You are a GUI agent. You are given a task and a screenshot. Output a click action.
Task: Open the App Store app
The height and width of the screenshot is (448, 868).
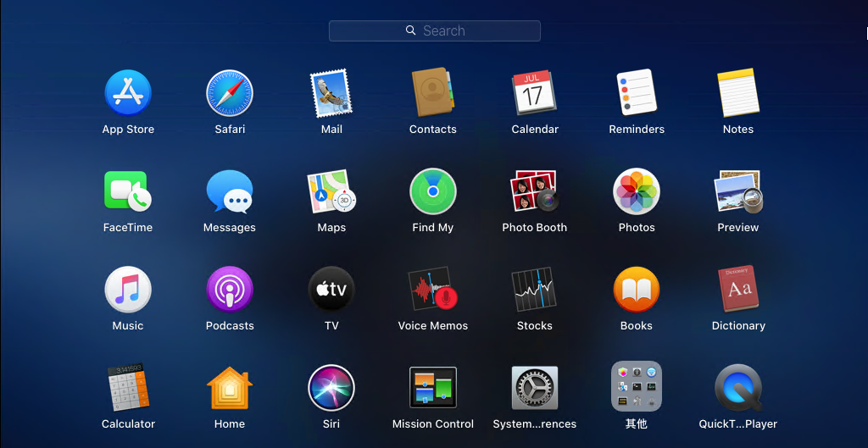coord(128,93)
